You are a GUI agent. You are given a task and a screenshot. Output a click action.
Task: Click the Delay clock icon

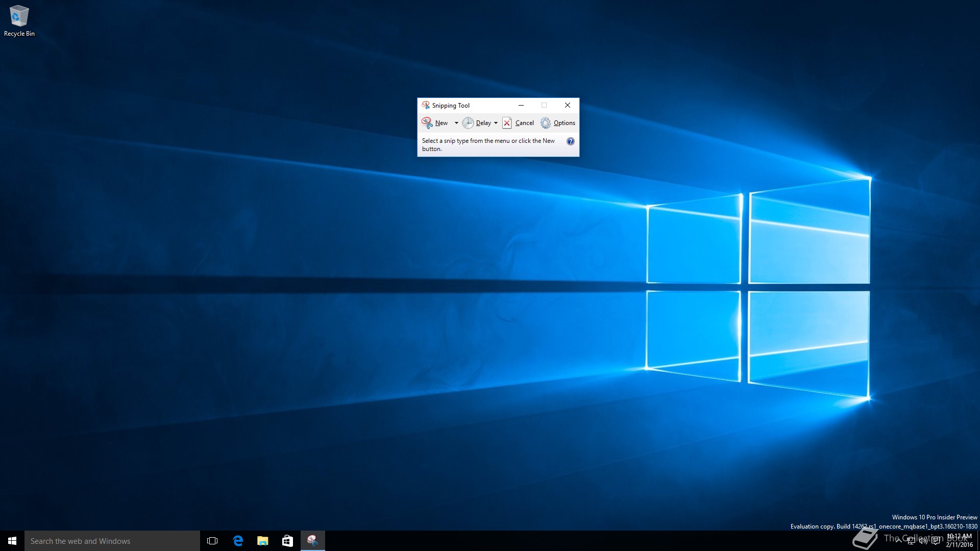point(468,123)
